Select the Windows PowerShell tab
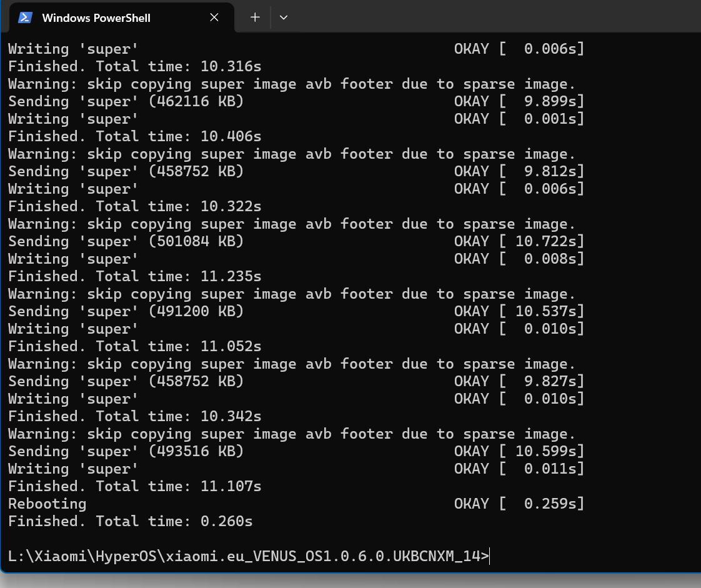The width and height of the screenshot is (701, 588). click(122, 17)
